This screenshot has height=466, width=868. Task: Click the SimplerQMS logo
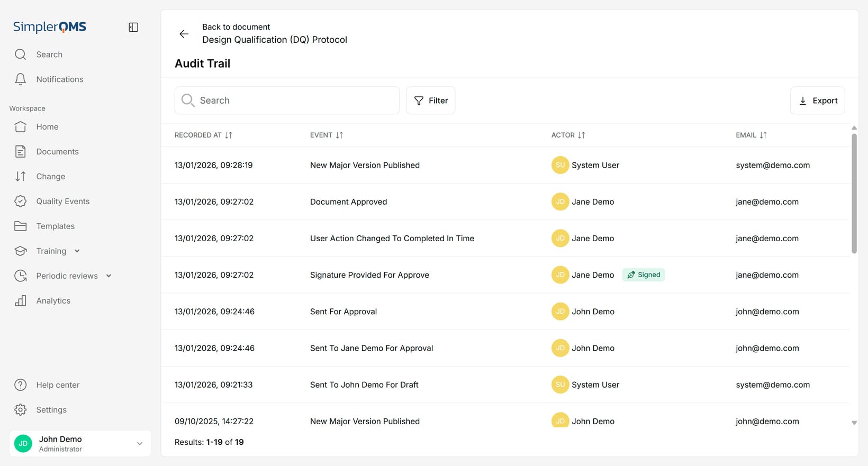[50, 27]
